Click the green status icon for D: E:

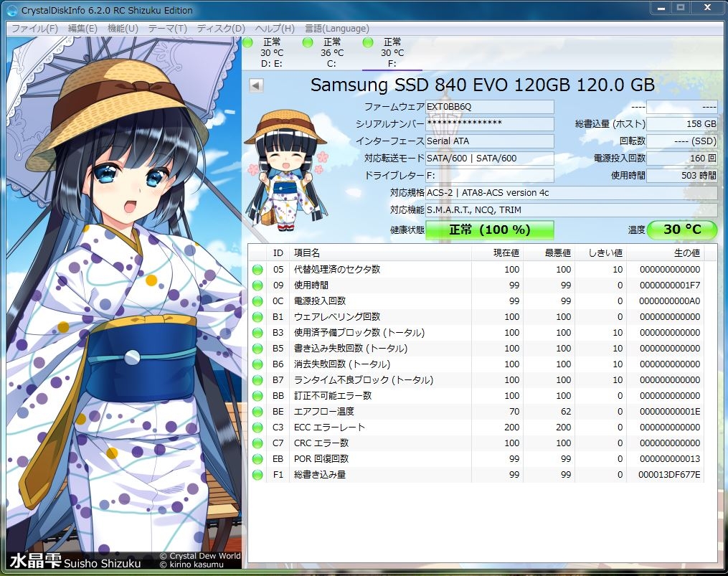248,42
